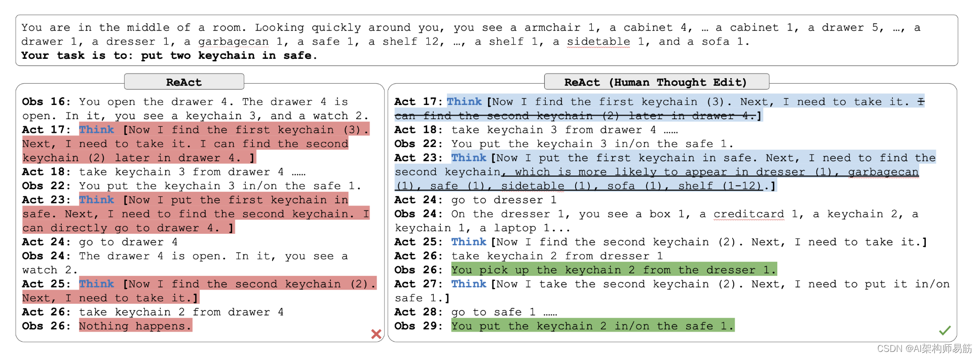Click the red X failure mark
Viewport: 980px width, 358px height.
pos(376,334)
